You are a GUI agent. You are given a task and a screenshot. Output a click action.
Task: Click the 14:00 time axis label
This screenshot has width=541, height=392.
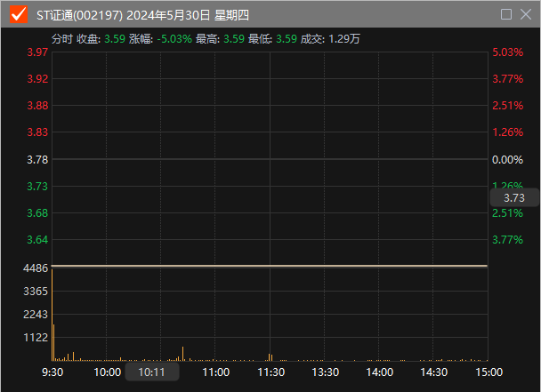tap(380, 372)
